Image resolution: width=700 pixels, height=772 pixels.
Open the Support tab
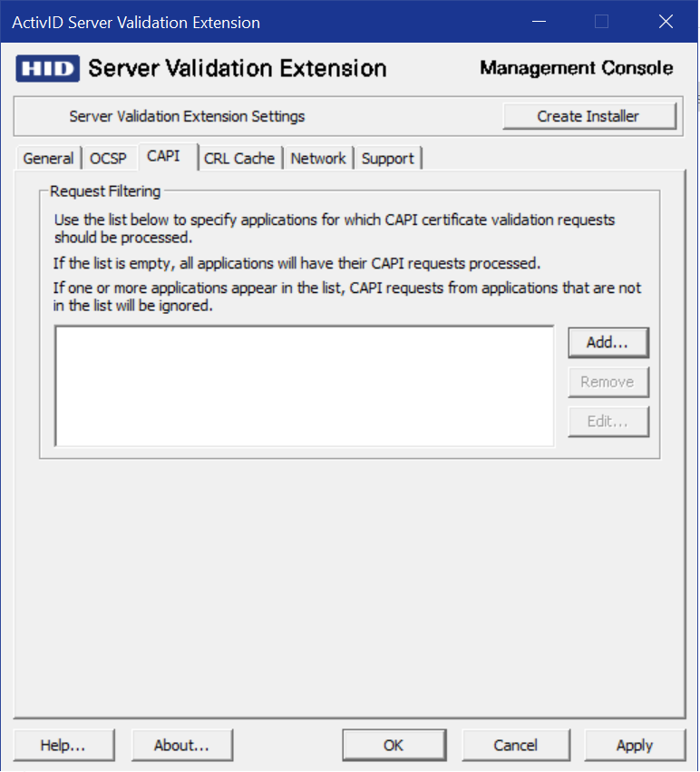(x=387, y=159)
